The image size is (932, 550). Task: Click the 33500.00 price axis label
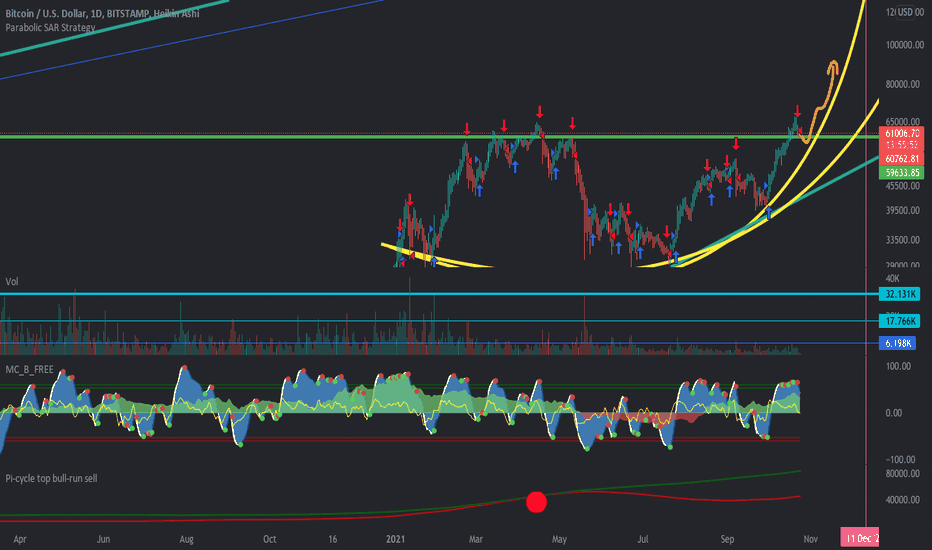[902, 240]
